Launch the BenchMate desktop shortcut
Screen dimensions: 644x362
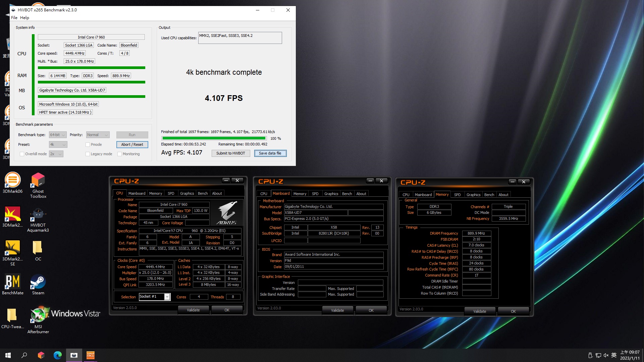(12, 285)
